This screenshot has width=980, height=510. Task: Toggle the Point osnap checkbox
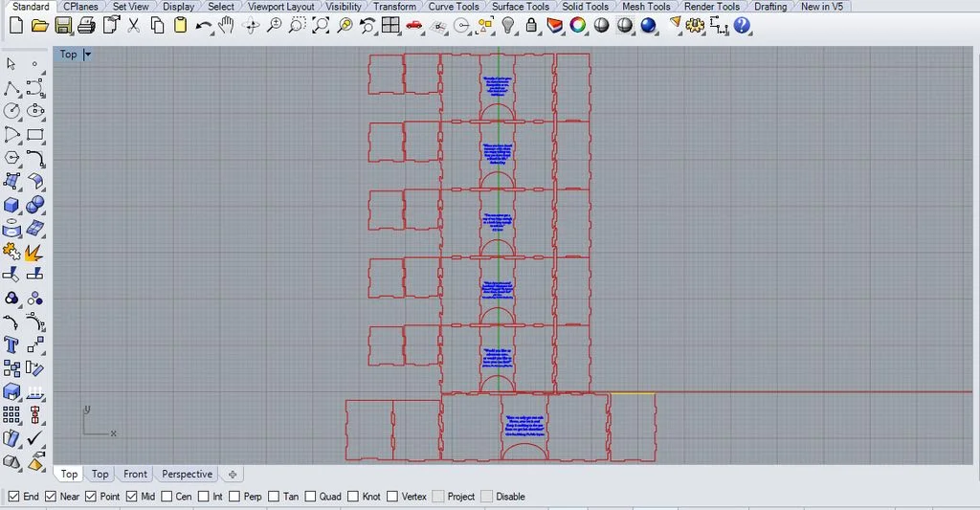pyautogui.click(x=91, y=497)
